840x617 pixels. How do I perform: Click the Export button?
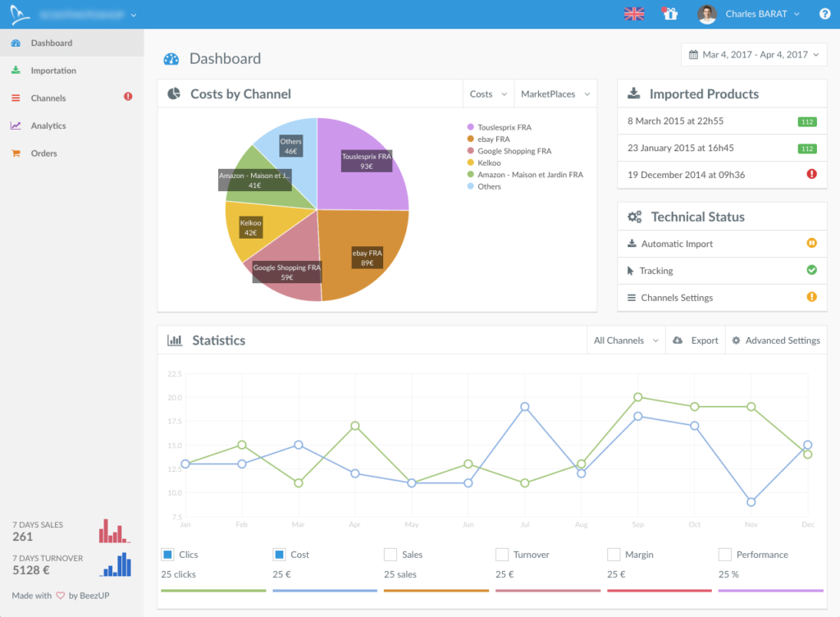tap(696, 340)
